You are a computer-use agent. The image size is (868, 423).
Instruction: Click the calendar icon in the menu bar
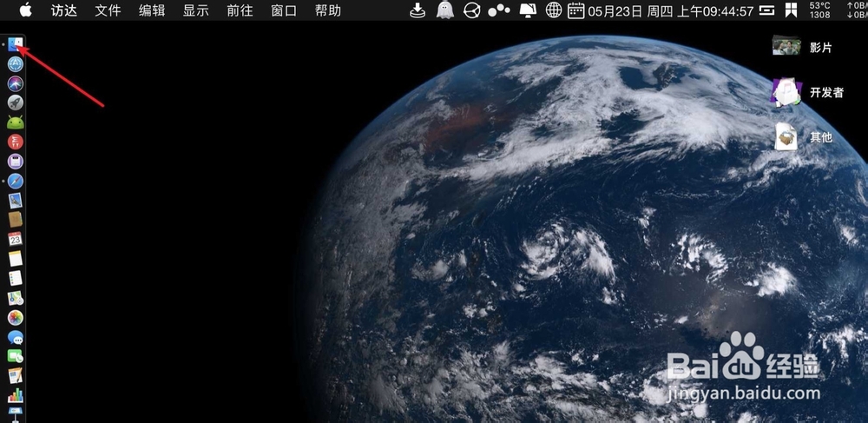pyautogui.click(x=576, y=10)
